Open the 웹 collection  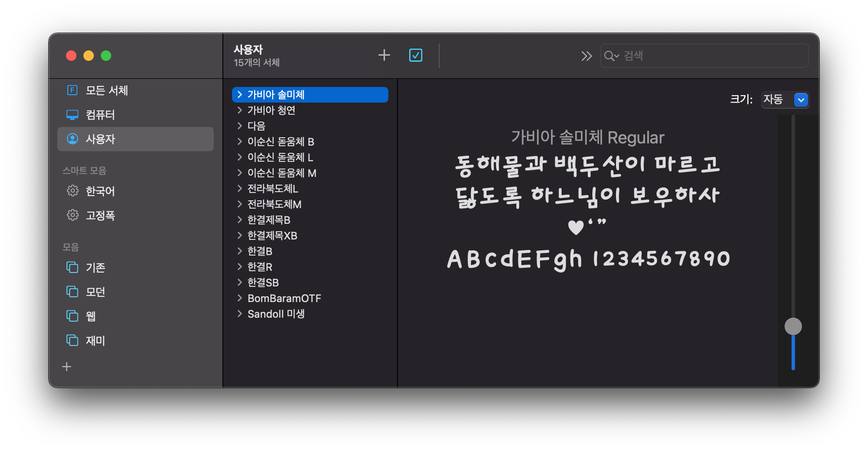136,316
